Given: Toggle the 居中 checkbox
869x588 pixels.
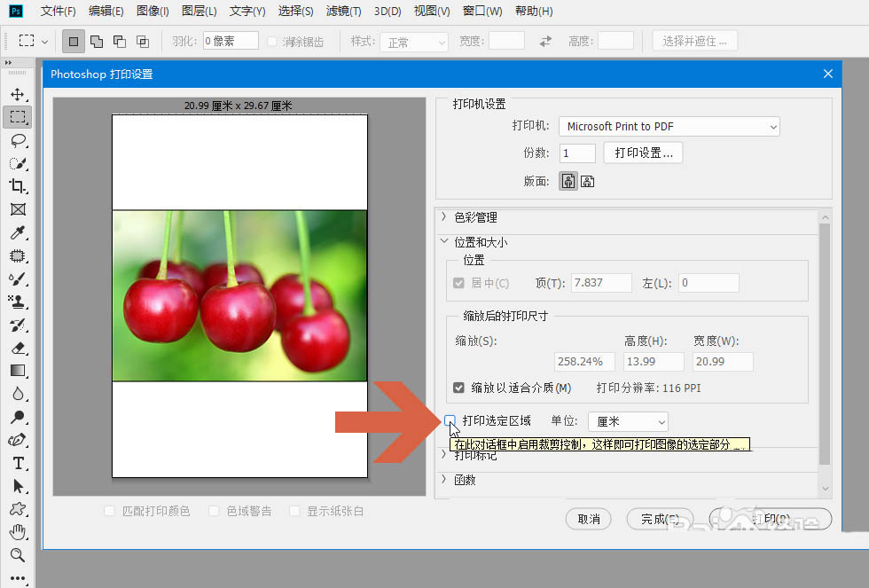Looking at the screenshot, I should [x=458, y=283].
